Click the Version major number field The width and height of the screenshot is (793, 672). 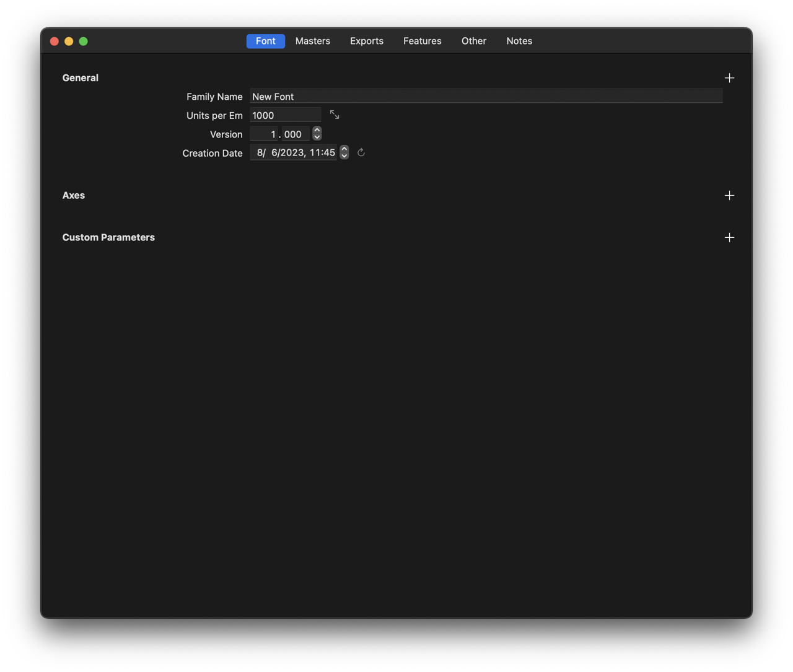click(264, 134)
